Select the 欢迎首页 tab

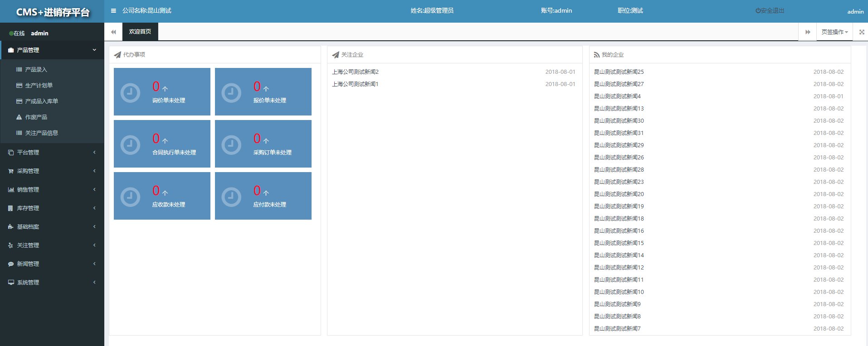pos(140,32)
